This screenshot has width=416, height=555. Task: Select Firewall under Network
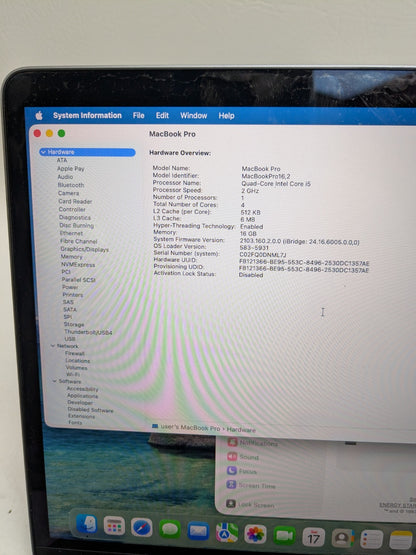pos(75,353)
